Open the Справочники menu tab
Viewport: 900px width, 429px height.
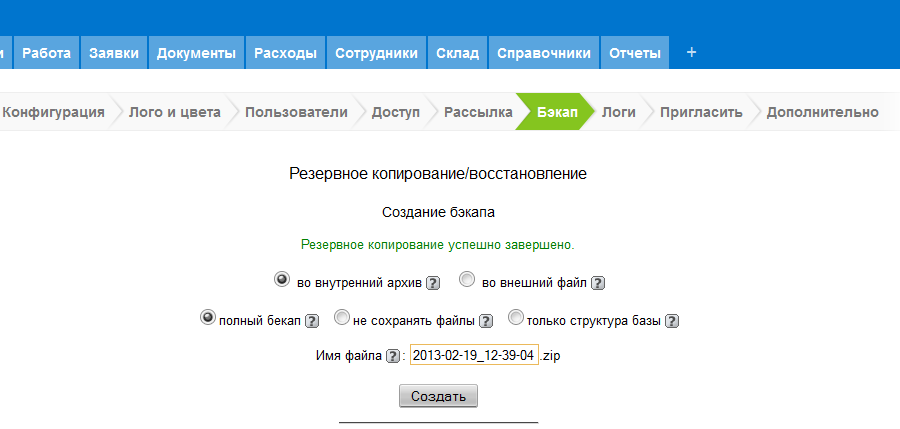[544, 53]
